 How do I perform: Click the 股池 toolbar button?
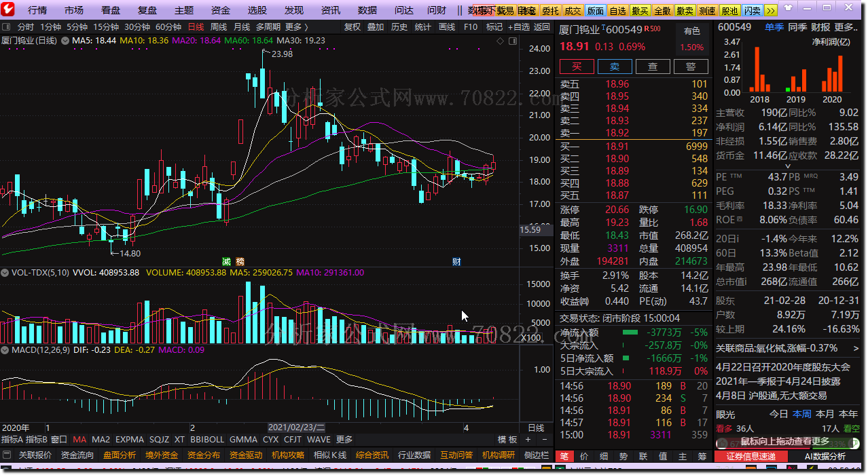coord(729,11)
